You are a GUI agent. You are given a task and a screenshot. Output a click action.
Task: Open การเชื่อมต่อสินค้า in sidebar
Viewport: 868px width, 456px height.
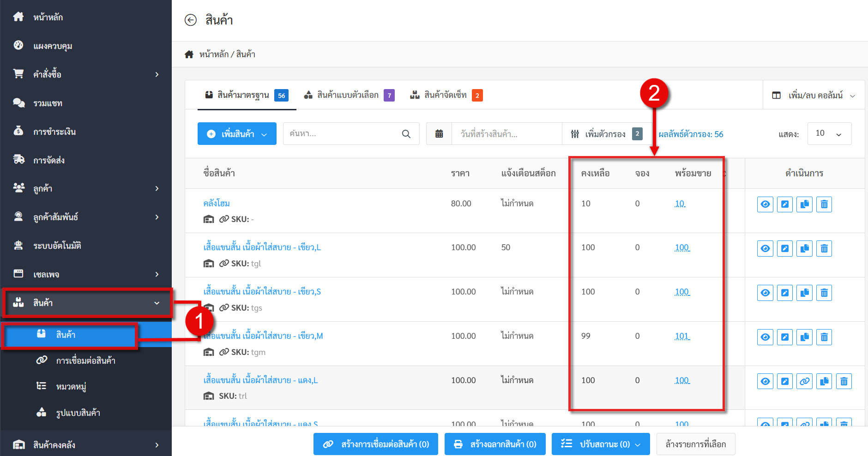point(85,360)
